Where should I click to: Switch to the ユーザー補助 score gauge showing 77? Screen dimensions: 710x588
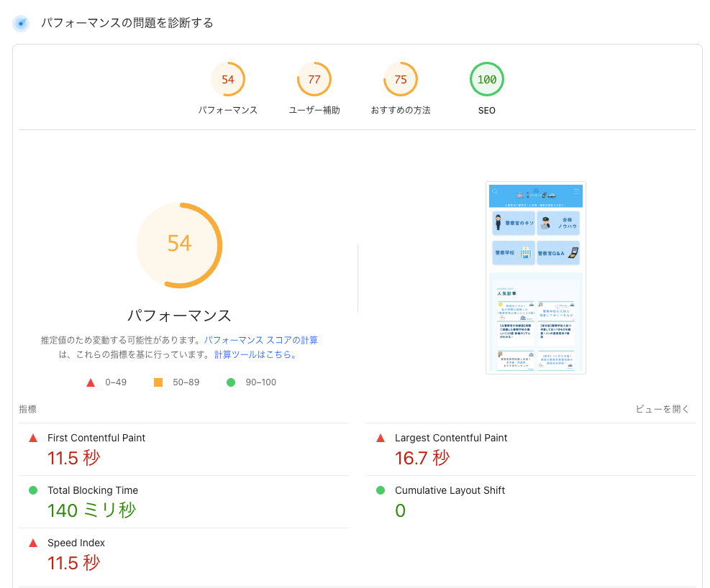click(314, 80)
